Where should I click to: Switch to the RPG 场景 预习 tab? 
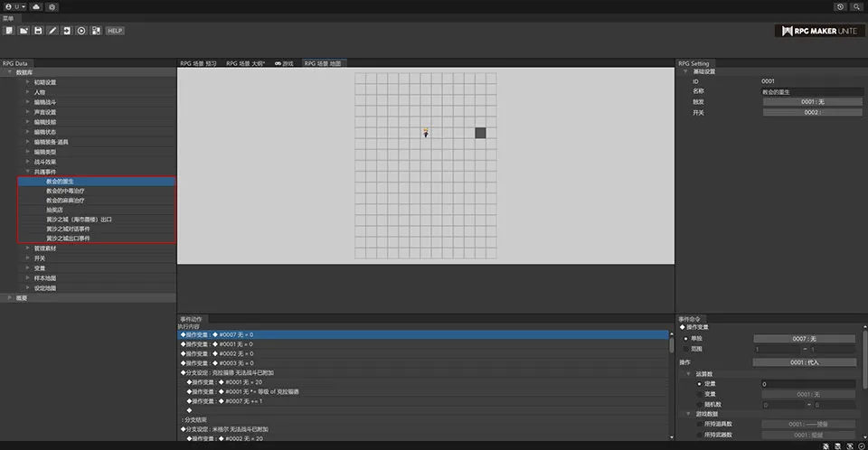coord(198,63)
